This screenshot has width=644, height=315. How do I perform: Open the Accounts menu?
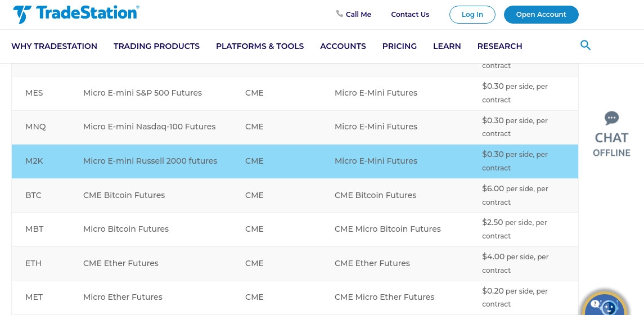(x=343, y=46)
